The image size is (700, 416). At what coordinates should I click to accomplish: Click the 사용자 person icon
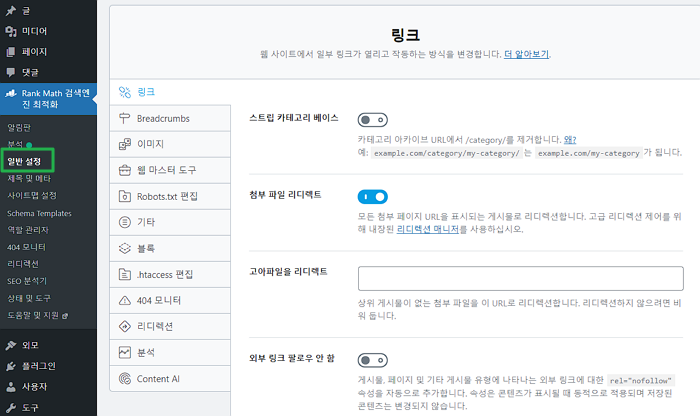tap(11, 387)
